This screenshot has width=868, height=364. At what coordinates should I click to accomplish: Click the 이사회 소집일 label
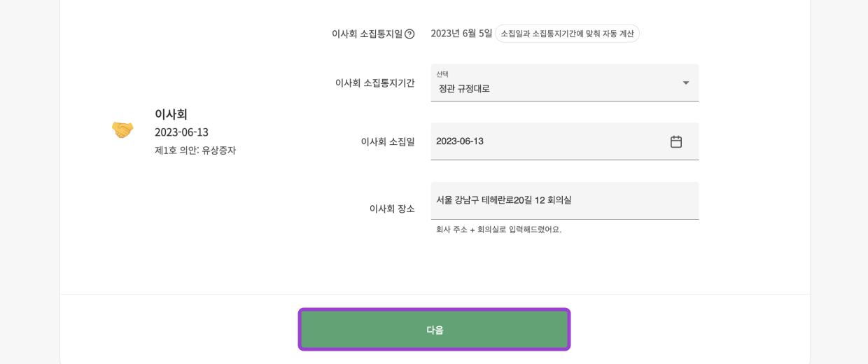pos(387,141)
